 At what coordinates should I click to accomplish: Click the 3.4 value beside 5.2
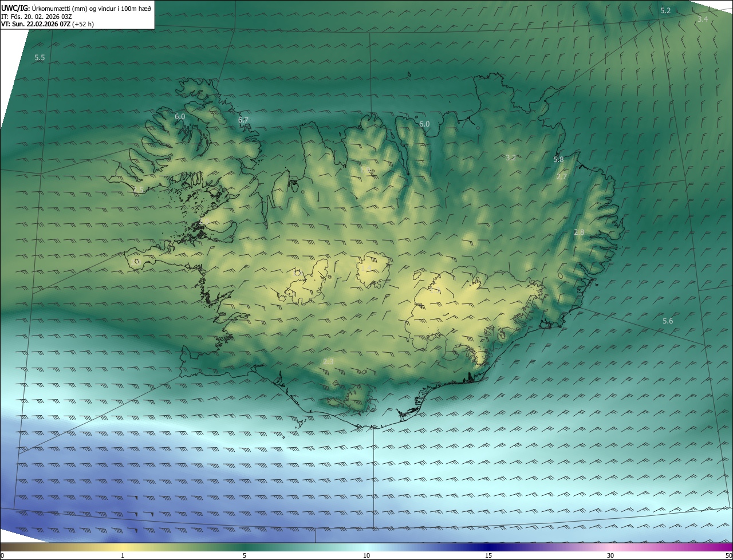pyautogui.click(x=703, y=19)
